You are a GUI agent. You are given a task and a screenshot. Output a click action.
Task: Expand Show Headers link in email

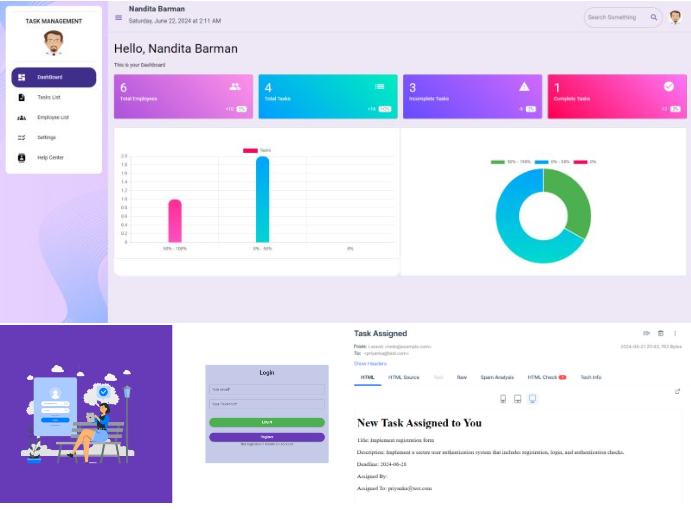(370, 364)
